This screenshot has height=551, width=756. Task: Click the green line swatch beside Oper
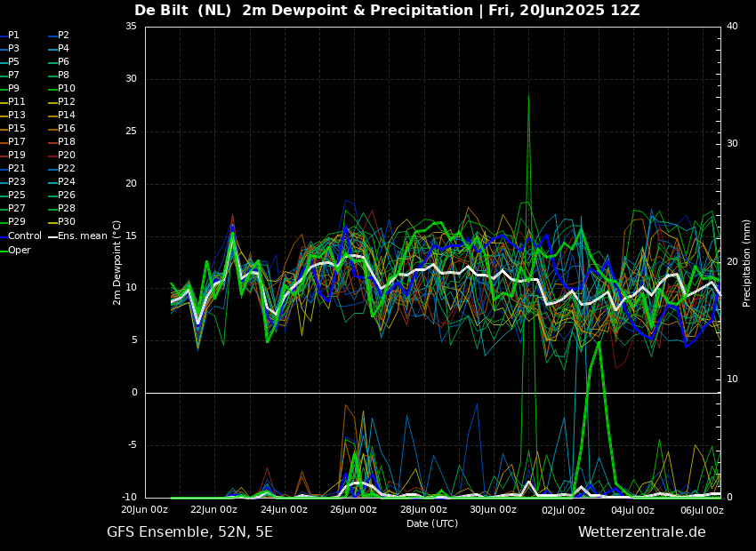pos(4,251)
